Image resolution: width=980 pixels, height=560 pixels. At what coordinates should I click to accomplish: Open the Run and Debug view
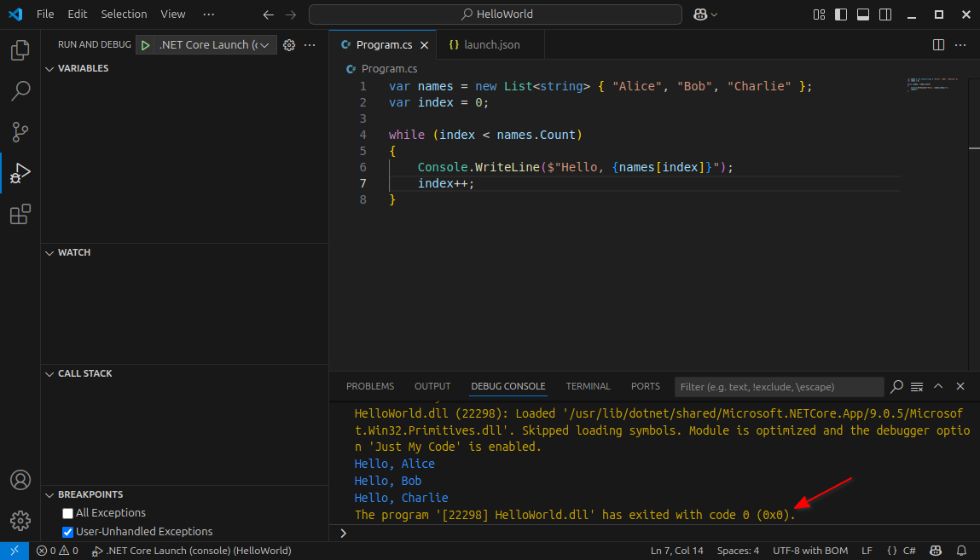coord(20,173)
